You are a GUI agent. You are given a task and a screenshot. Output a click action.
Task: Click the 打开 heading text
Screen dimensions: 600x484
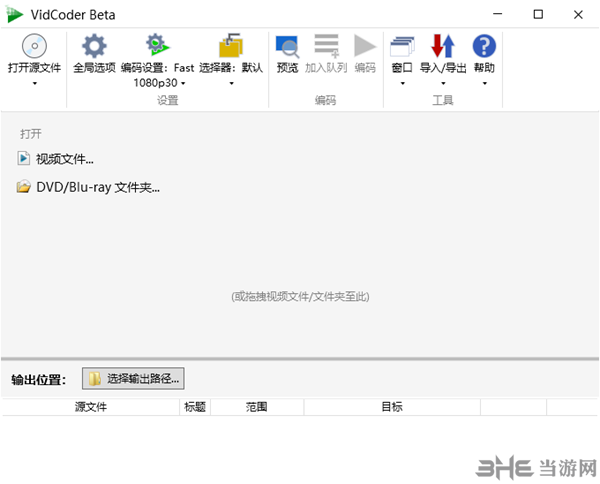click(31, 134)
